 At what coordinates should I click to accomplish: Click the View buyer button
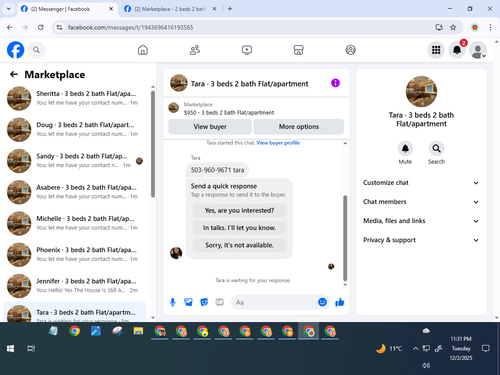pyautogui.click(x=210, y=127)
